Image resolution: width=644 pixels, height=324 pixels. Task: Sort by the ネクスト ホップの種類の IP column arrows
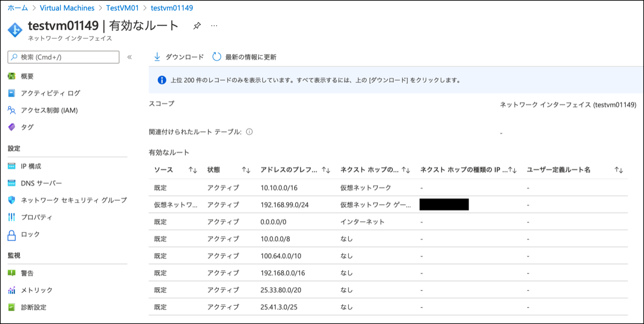[513, 170]
